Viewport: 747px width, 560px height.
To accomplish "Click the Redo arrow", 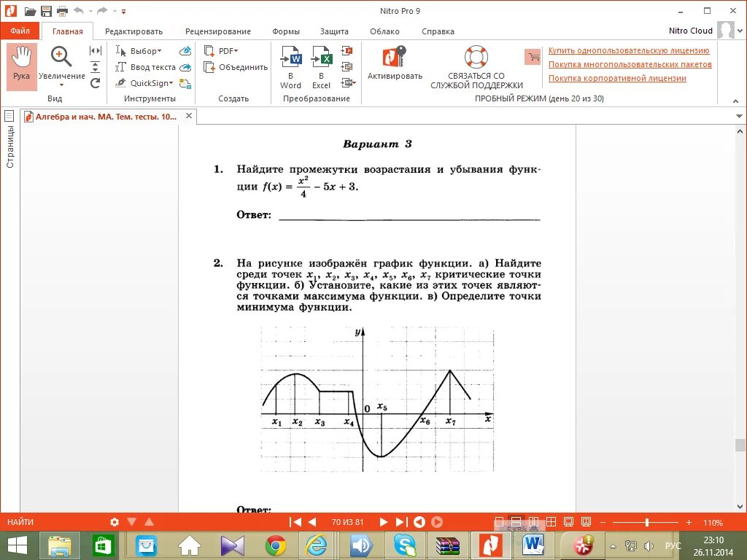I will (x=101, y=10).
